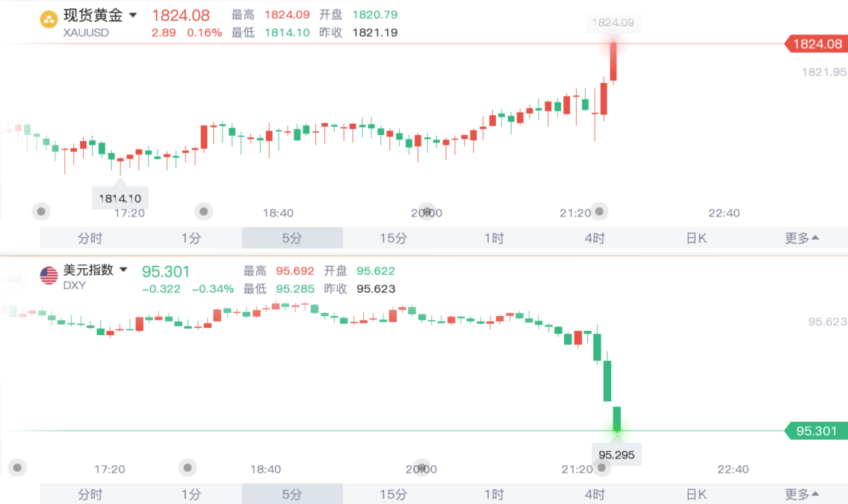Switch dollar index chart to 日K
848x504 pixels.
pyautogui.click(x=696, y=494)
